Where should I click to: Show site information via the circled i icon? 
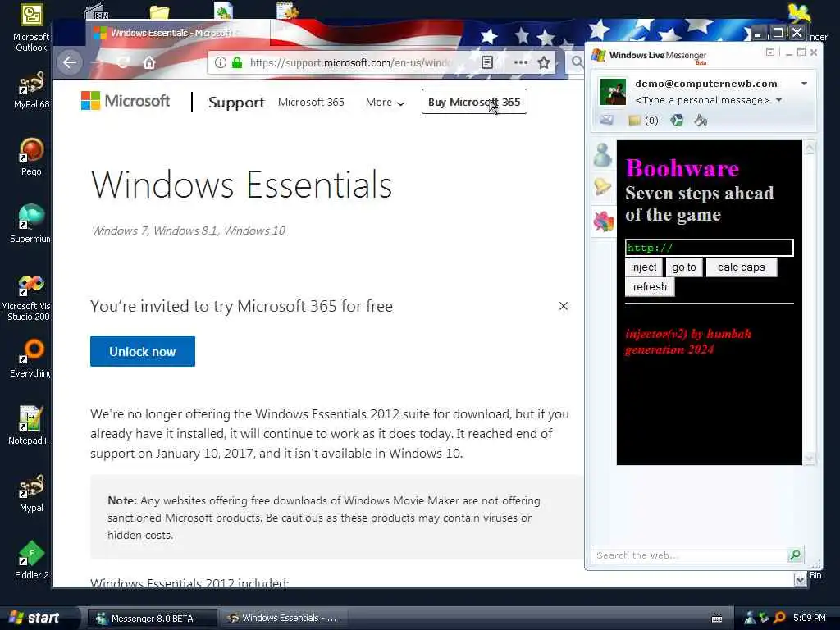click(x=220, y=62)
